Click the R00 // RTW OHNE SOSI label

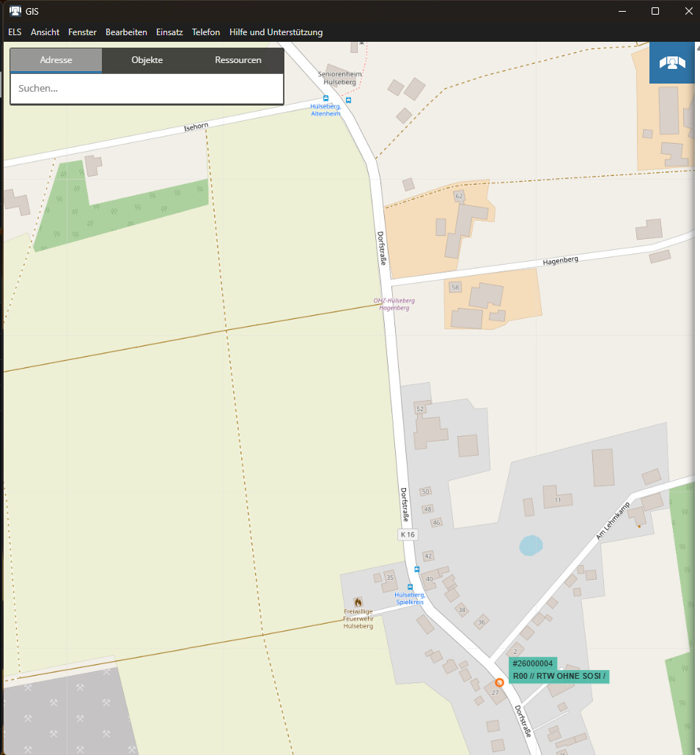coord(559,676)
